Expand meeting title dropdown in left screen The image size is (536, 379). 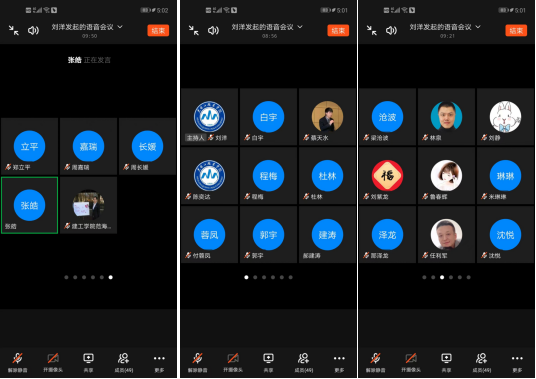pos(120,27)
